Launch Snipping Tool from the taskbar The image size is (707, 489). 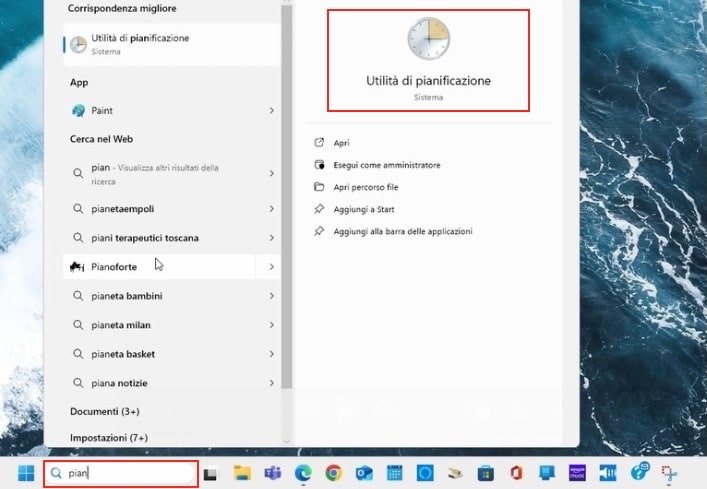coord(670,474)
